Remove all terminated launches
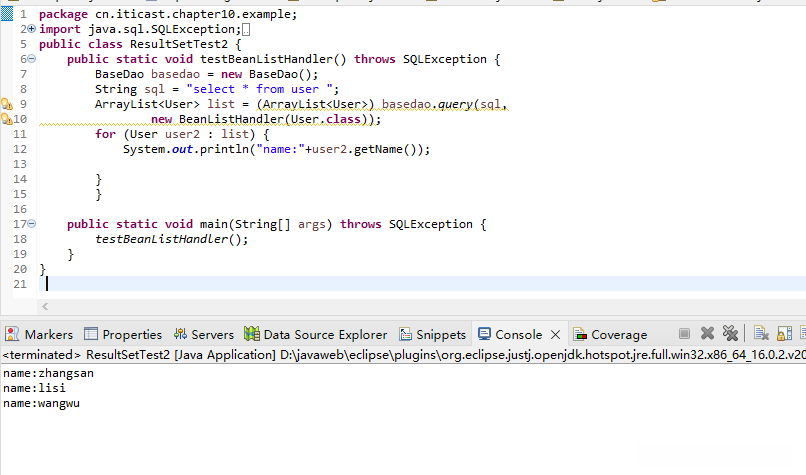The width and height of the screenshot is (806, 475). 730,334
